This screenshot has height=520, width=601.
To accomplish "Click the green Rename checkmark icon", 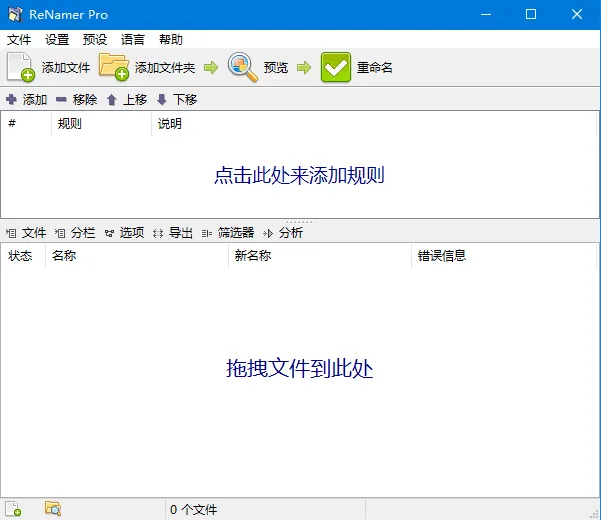I will (x=336, y=67).
